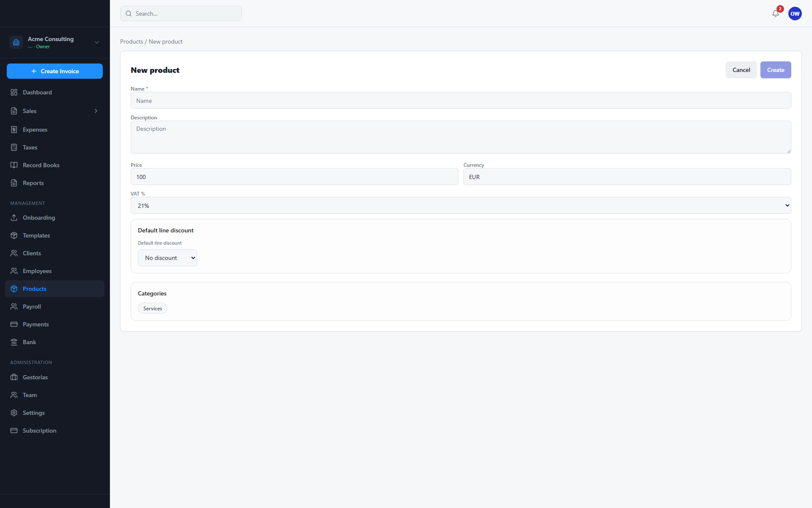Focus the top search box
Screen dimensions: 812x508
[181, 14]
